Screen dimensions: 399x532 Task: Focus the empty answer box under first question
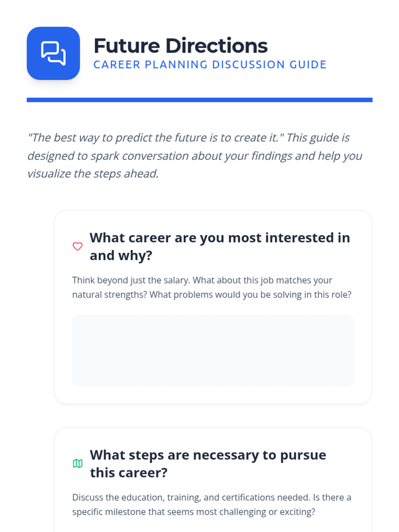(213, 350)
